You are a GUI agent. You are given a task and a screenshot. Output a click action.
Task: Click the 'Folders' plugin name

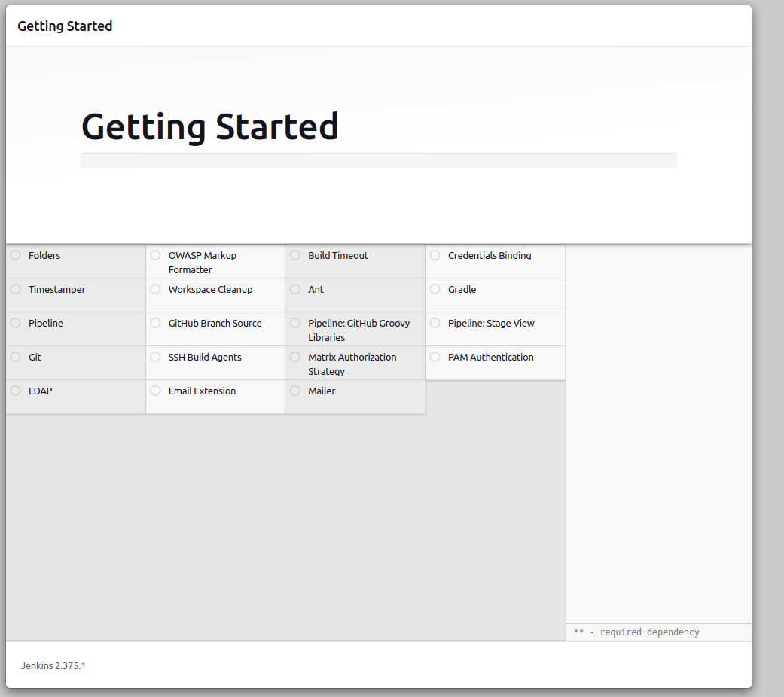click(x=44, y=255)
